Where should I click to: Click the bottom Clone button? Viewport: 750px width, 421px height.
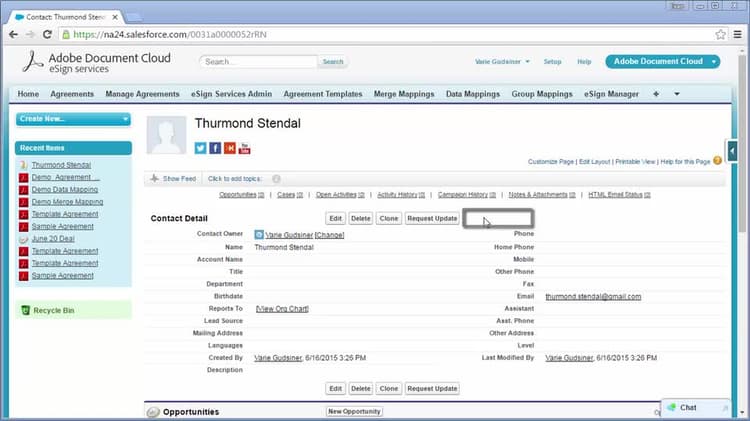point(389,388)
